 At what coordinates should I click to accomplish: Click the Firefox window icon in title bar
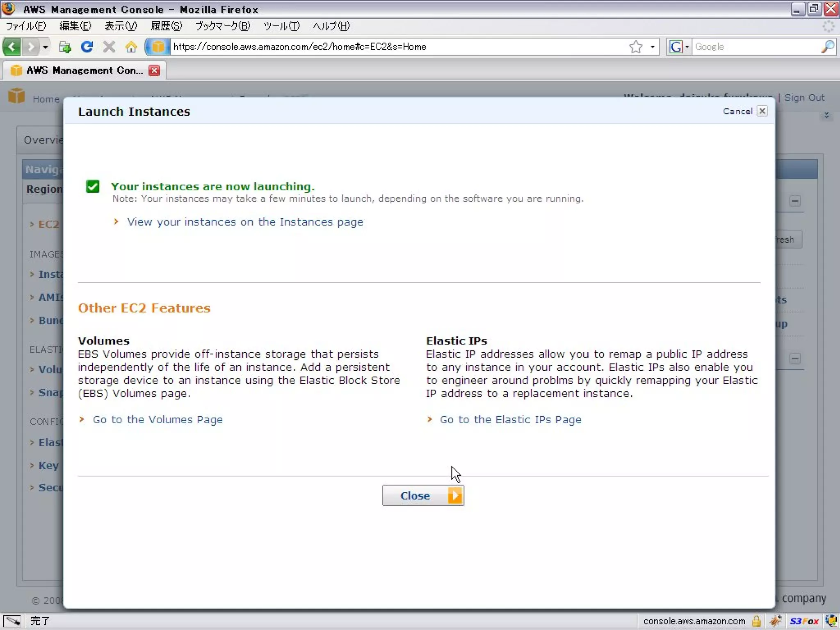pyautogui.click(x=9, y=9)
